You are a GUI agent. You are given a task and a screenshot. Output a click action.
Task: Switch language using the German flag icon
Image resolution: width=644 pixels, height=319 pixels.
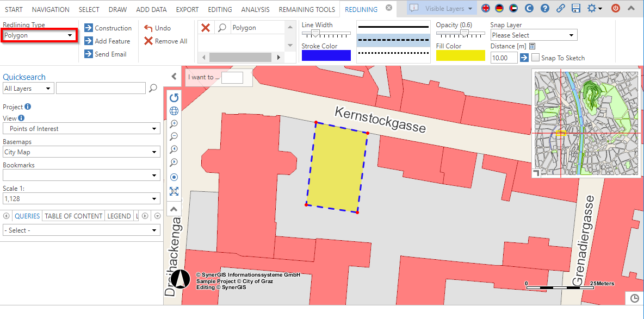pos(499,8)
